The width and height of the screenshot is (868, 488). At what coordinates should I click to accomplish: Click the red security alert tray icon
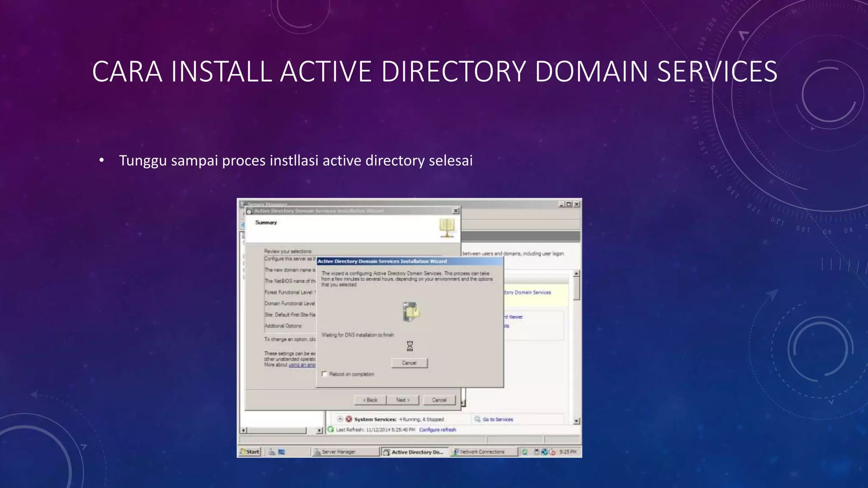pyautogui.click(x=552, y=452)
